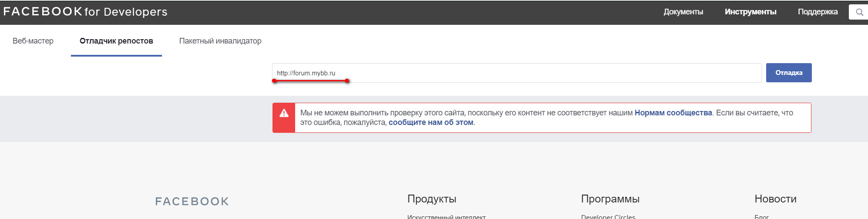This screenshot has height=219, width=868.
Task: Click the Отладка button
Action: coord(789,73)
